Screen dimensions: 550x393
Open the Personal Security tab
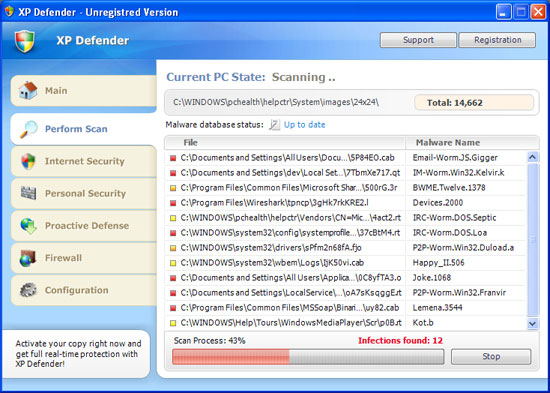(83, 193)
